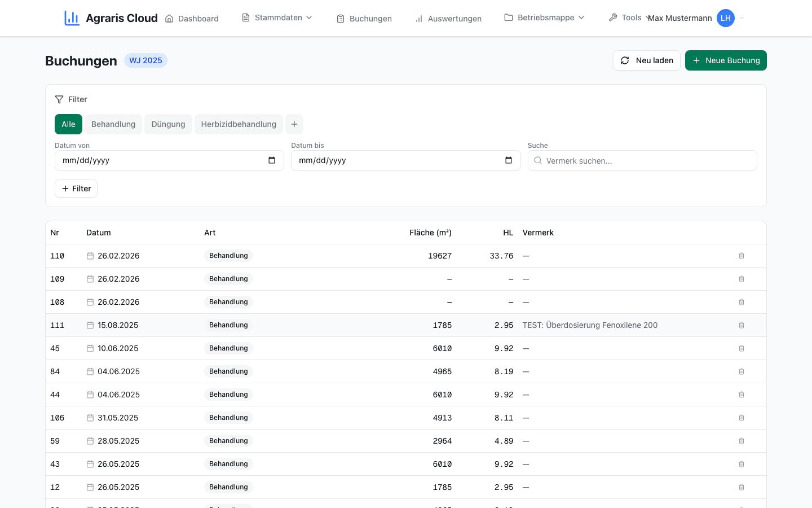Delete booking 108 with trash icon

click(742, 302)
